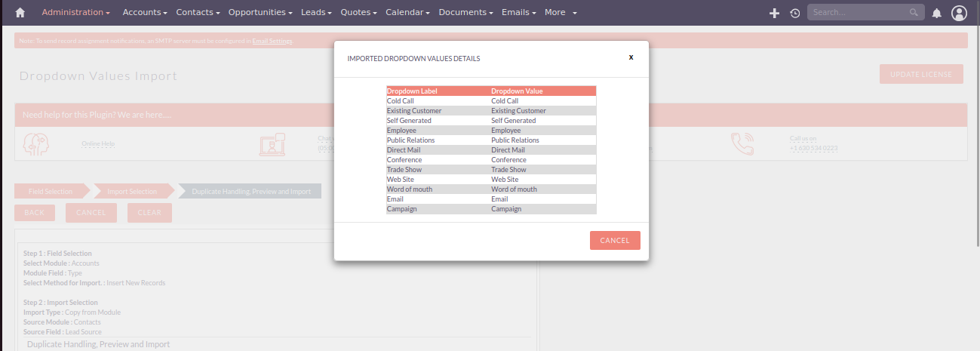
Task: Expand the More dropdown menu
Action: (x=561, y=13)
